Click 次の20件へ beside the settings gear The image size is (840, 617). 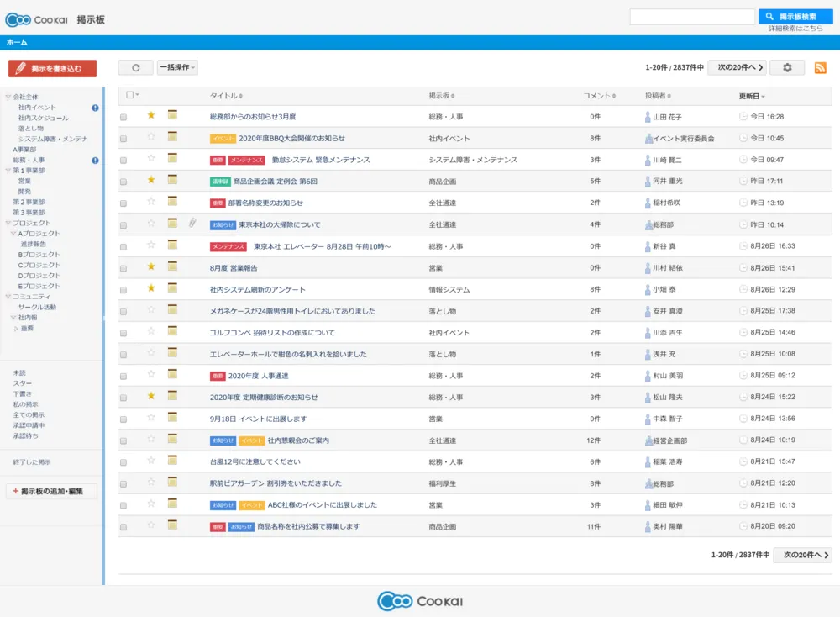(738, 67)
